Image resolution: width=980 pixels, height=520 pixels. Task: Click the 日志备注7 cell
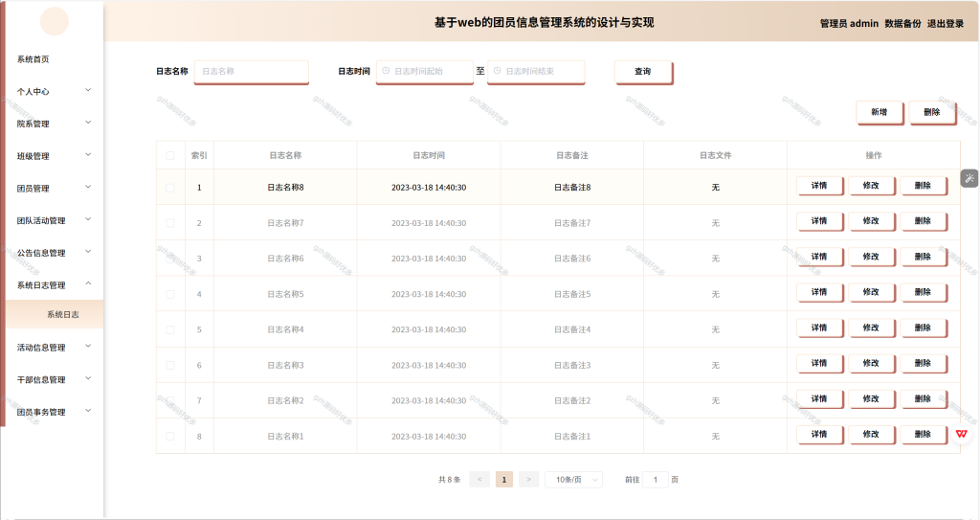(x=572, y=223)
